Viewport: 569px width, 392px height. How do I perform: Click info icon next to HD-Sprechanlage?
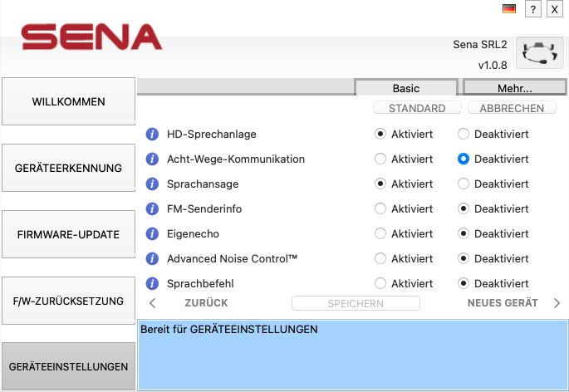tap(152, 134)
